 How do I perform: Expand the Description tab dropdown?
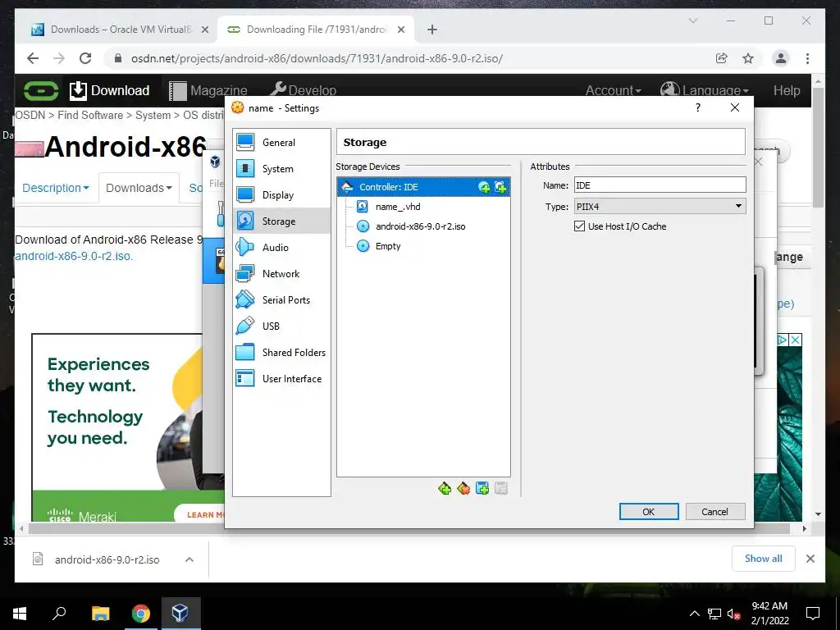(56, 188)
